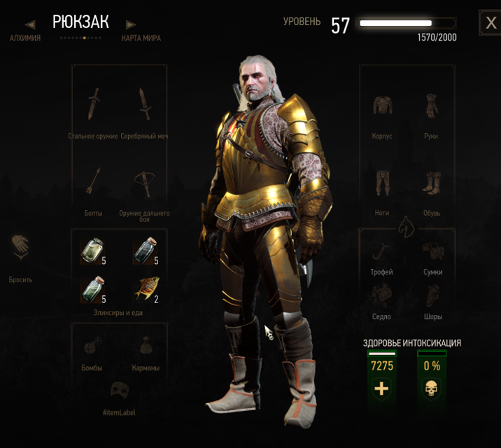Switch to Карта мира with right arrow
Image resolution: width=501 pixels, height=448 pixels.
[131, 24]
